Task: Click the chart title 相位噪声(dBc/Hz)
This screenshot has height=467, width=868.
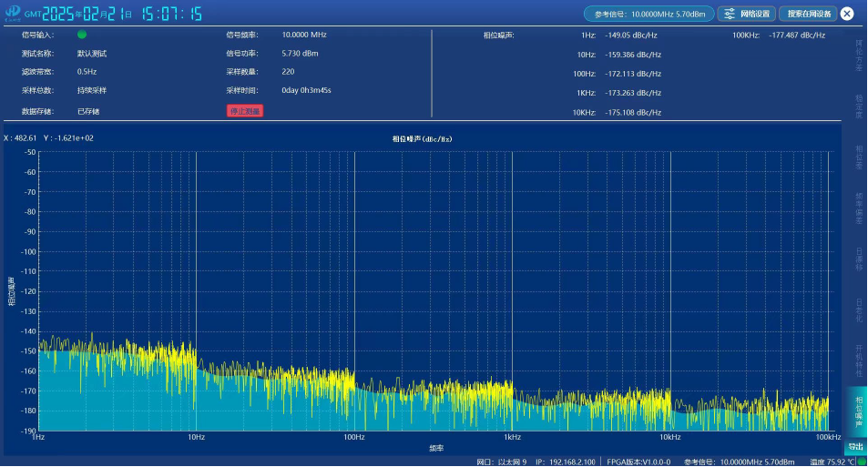Action: pos(423,139)
